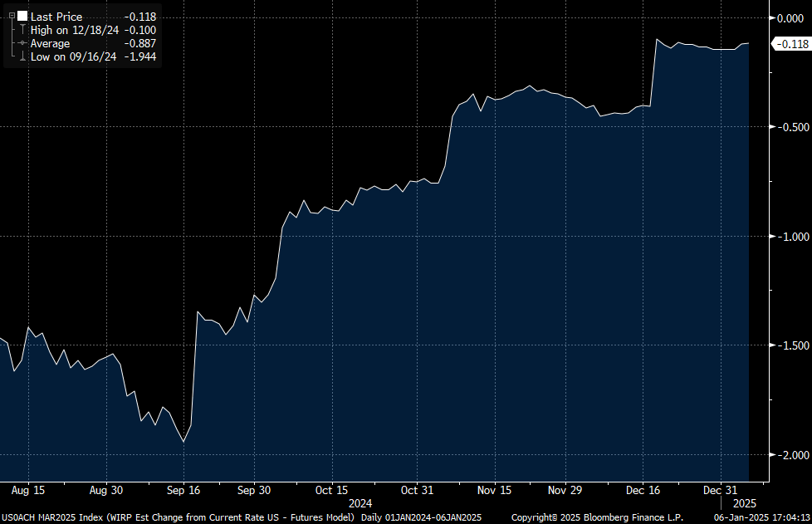
Task: Click the Average marker icon in legend
Action: [x=22, y=43]
